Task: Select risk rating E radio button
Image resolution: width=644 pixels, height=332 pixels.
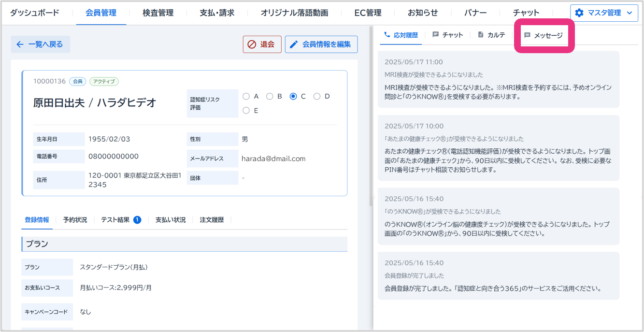Action: click(x=246, y=111)
